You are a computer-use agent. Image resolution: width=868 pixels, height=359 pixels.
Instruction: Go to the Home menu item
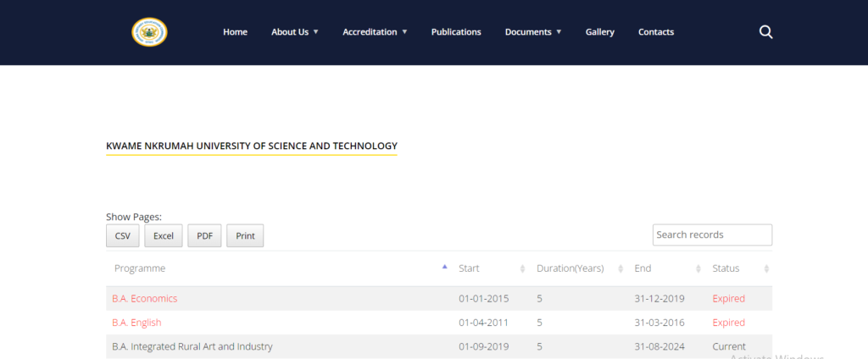pyautogui.click(x=236, y=32)
